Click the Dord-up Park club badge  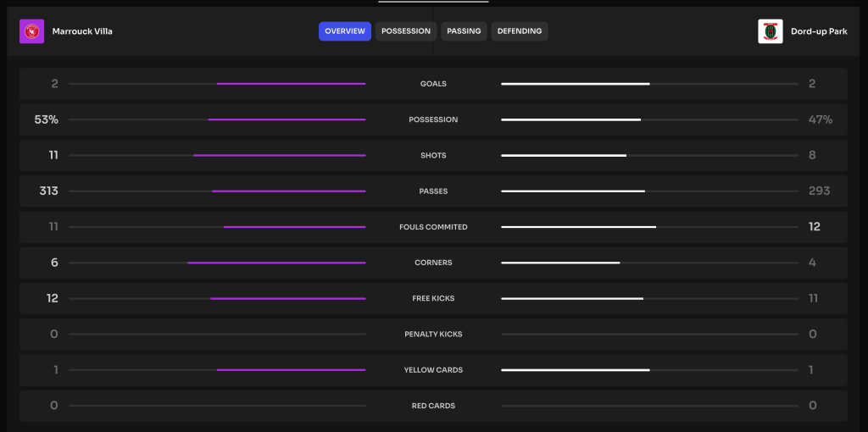coord(770,31)
